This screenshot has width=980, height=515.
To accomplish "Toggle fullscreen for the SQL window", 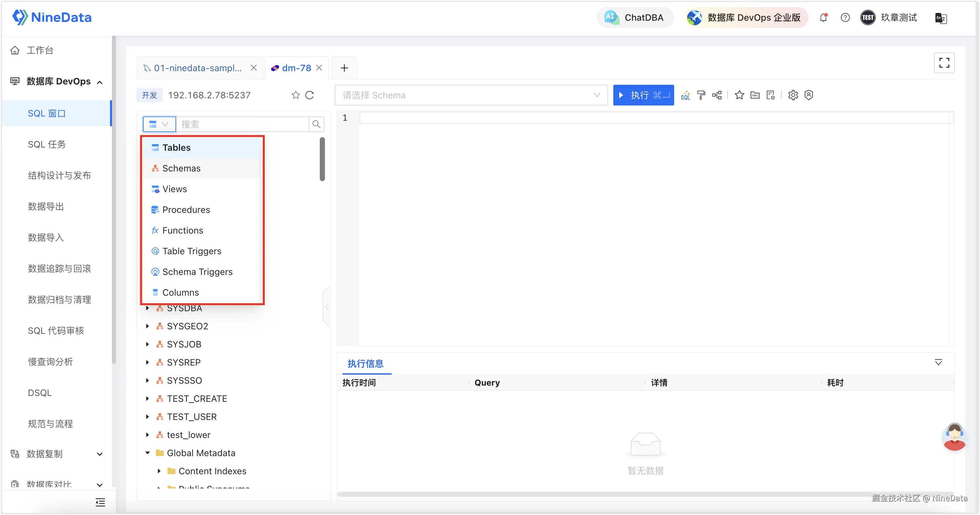I will point(944,63).
